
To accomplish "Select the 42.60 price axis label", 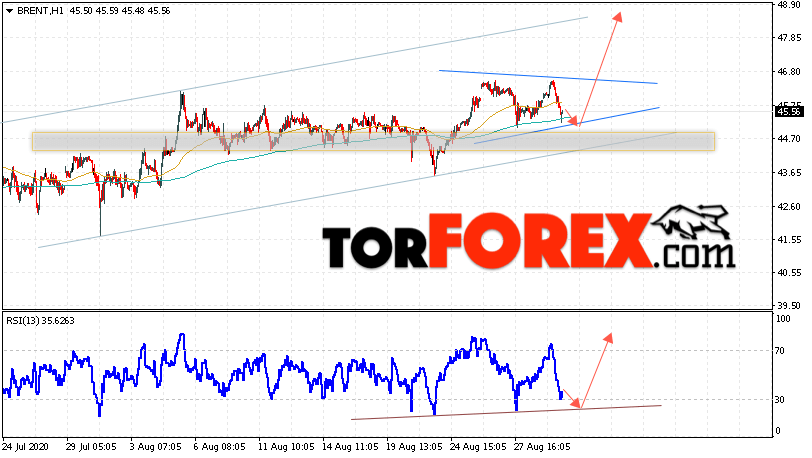I will 789,206.
